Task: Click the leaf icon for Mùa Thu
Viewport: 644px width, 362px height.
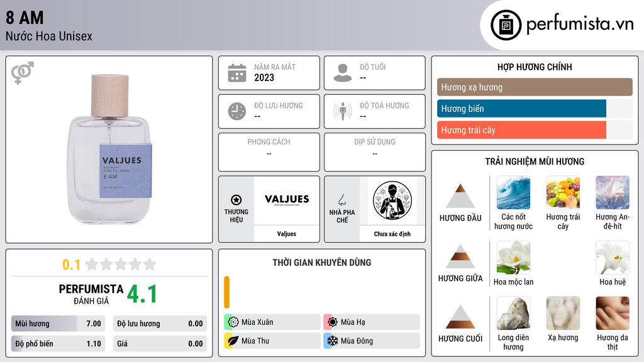Action: click(x=233, y=341)
